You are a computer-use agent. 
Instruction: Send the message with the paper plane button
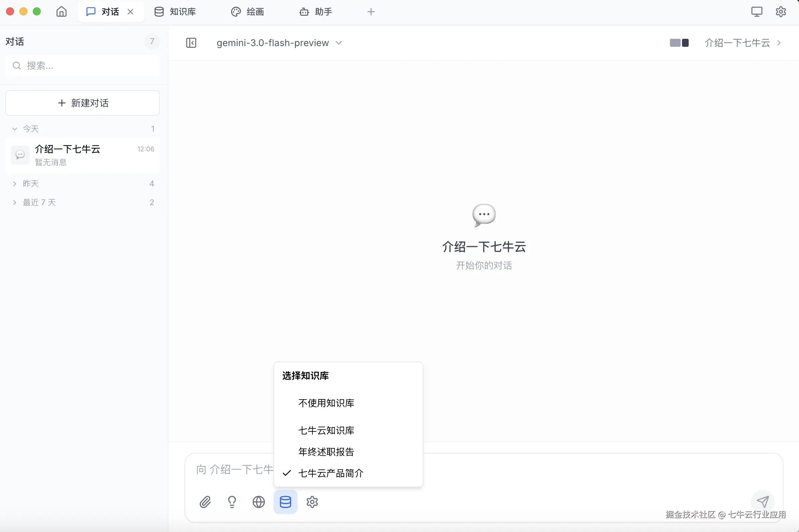pos(763,502)
